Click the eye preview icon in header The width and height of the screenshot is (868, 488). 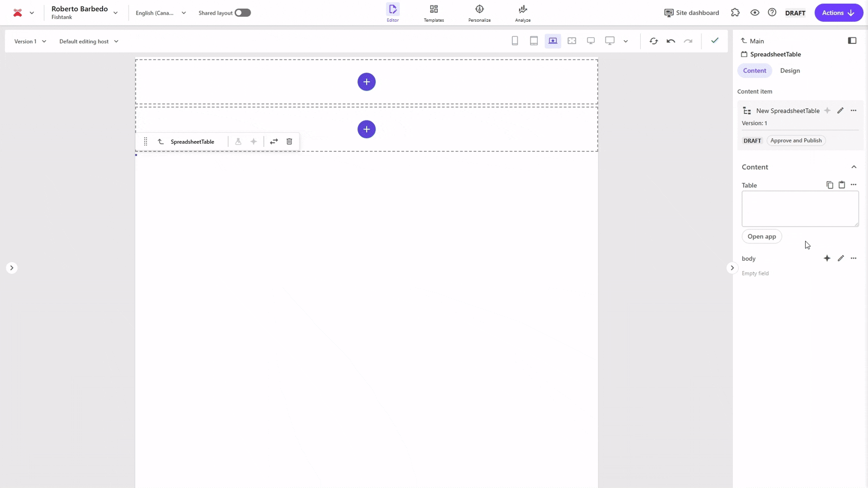point(755,12)
